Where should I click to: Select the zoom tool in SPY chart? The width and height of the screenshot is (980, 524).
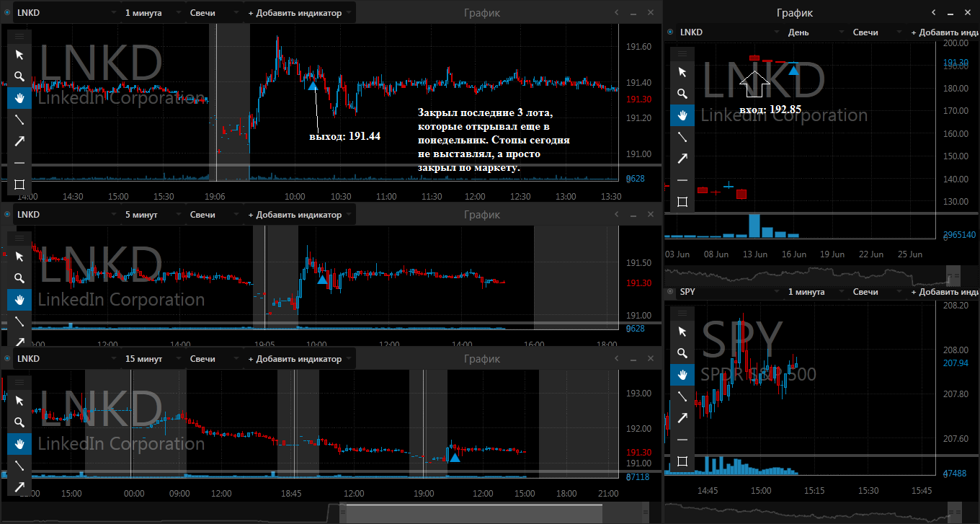[x=682, y=353]
